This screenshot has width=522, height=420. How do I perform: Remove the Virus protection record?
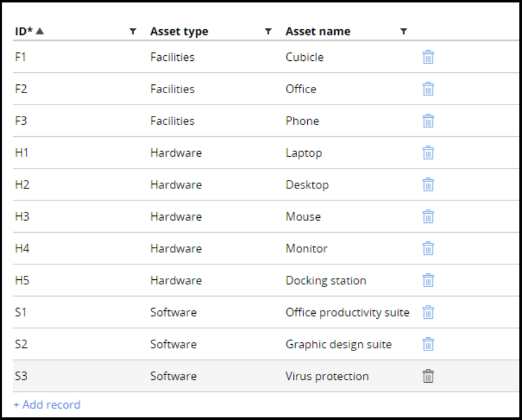(428, 376)
